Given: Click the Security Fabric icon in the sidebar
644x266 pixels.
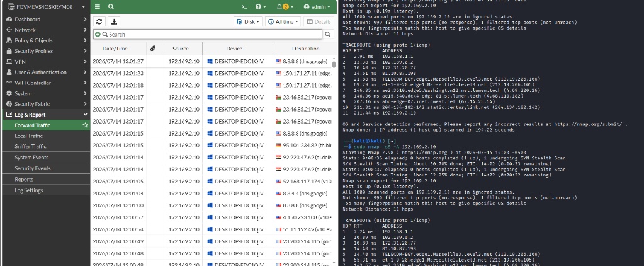Looking at the screenshot, I should point(9,104).
